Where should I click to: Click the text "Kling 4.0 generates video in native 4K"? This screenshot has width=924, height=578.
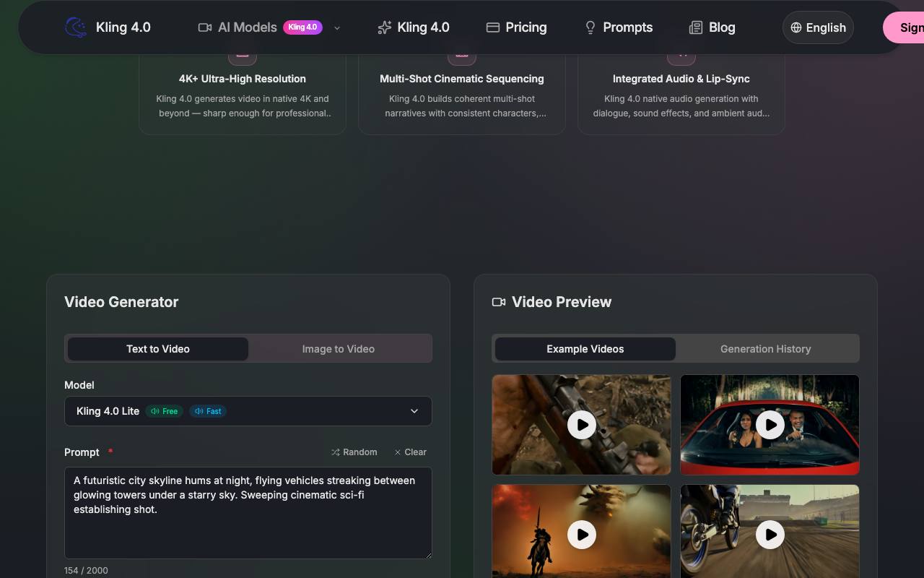coord(243,99)
